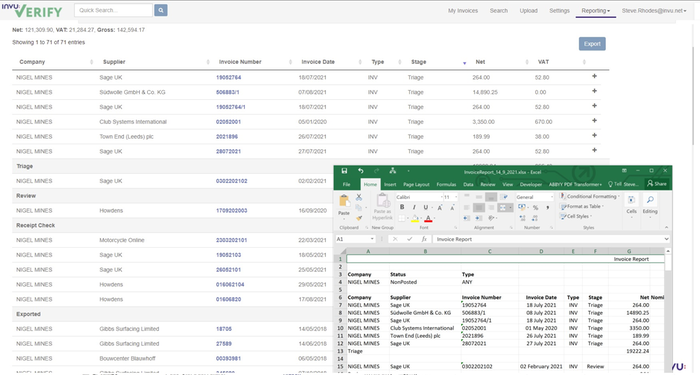This screenshot has width=700, height=375.
Task: Click the Percent Style icon
Action: [535, 208]
